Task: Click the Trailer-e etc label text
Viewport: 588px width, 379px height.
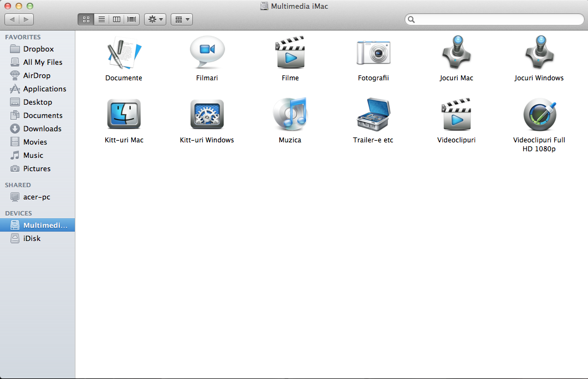Action: pos(373,140)
